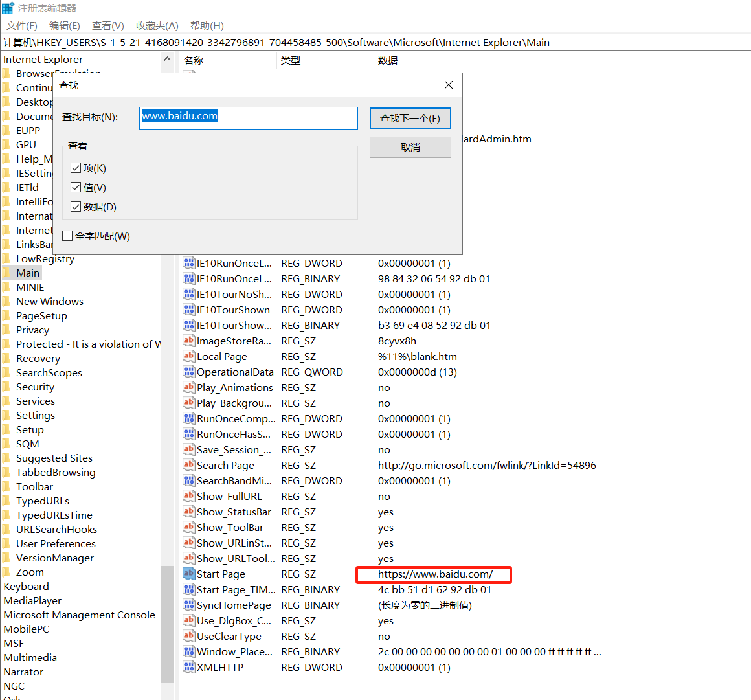Click the Play_Backgrou... value name

[234, 403]
